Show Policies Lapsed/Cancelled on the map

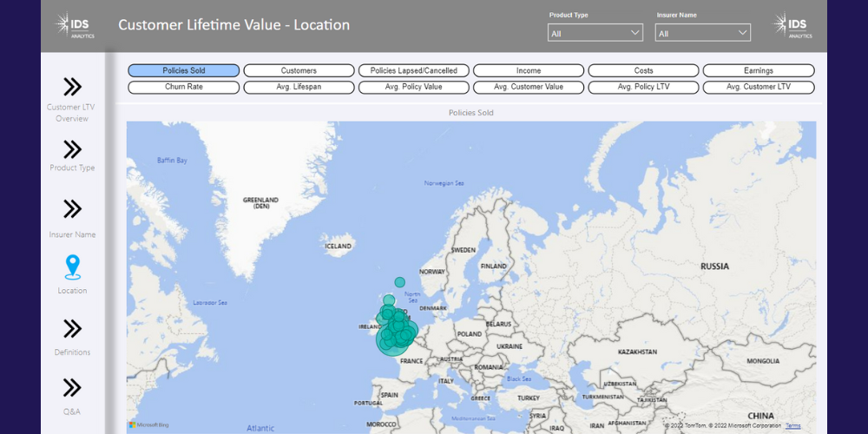point(414,70)
